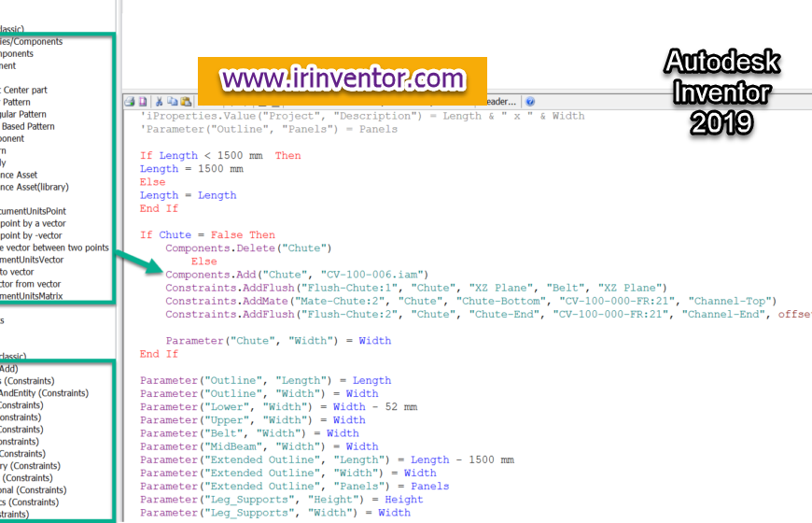Click Parameter("Leg_Supports", "Width") line
The width and height of the screenshot is (812, 523).
(275, 513)
